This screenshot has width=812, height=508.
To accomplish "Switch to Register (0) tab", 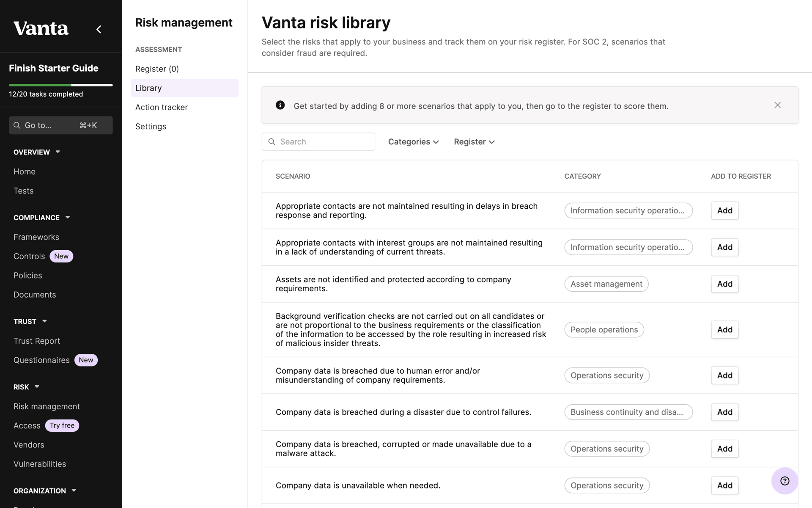I will 157,69.
